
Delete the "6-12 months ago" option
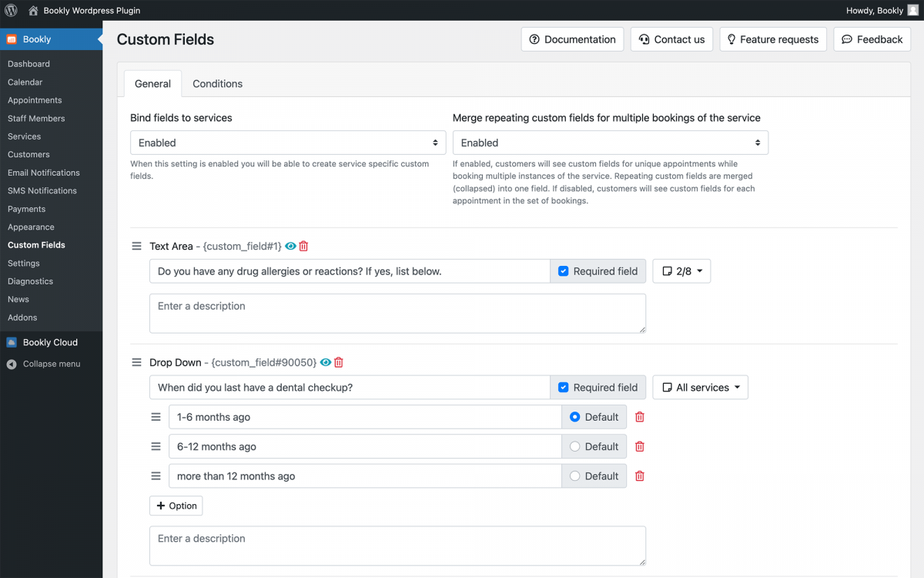(x=639, y=446)
